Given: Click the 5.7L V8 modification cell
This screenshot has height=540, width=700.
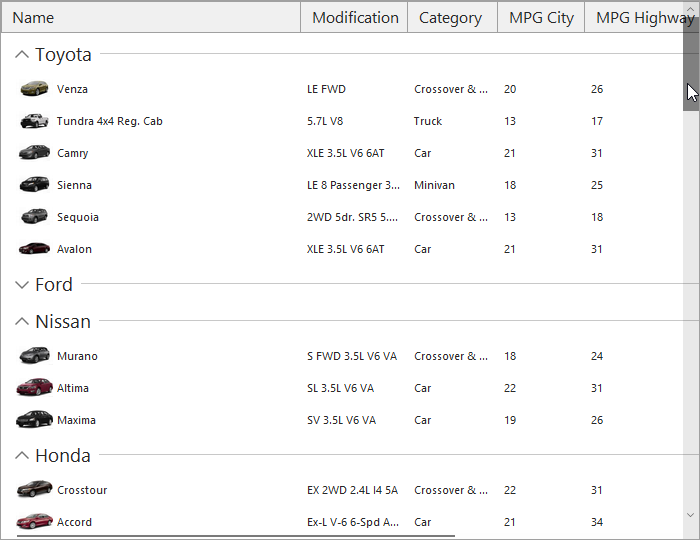Looking at the screenshot, I should click(x=325, y=121).
